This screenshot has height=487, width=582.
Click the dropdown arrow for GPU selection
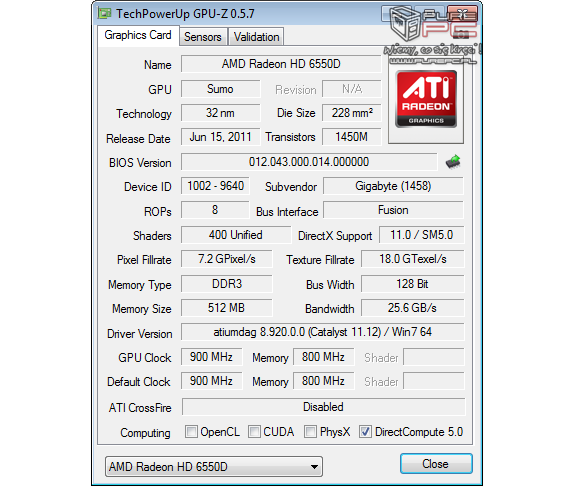pos(314,467)
